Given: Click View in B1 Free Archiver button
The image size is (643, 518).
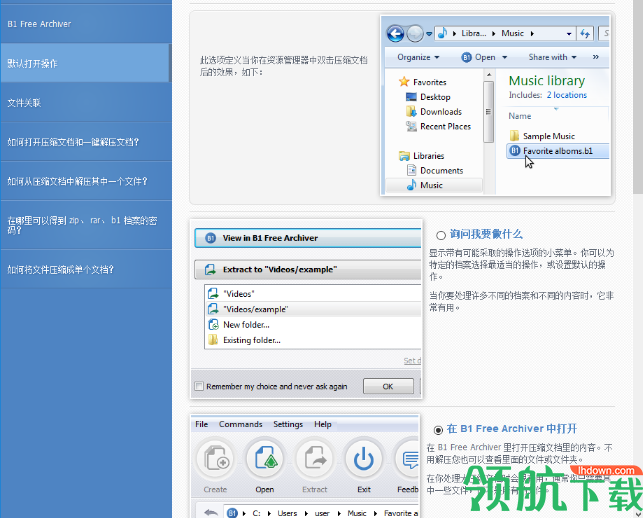Looking at the screenshot, I should point(308,238).
